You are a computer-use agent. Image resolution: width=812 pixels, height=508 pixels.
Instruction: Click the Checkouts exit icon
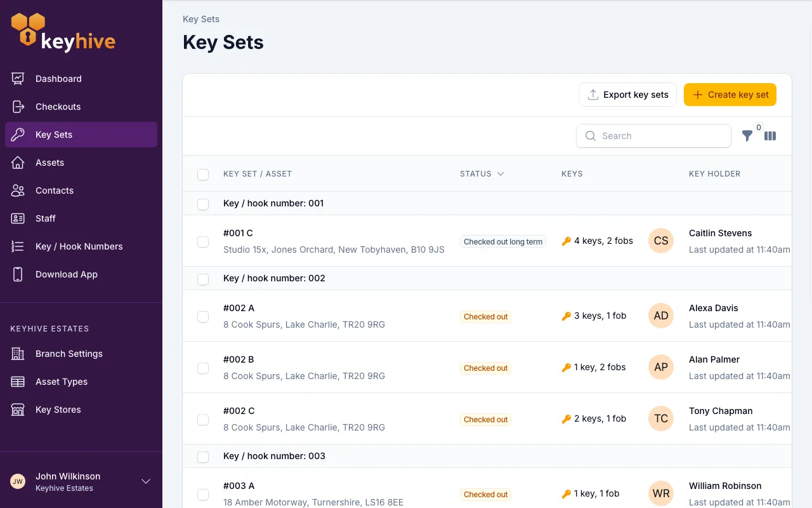click(18, 107)
